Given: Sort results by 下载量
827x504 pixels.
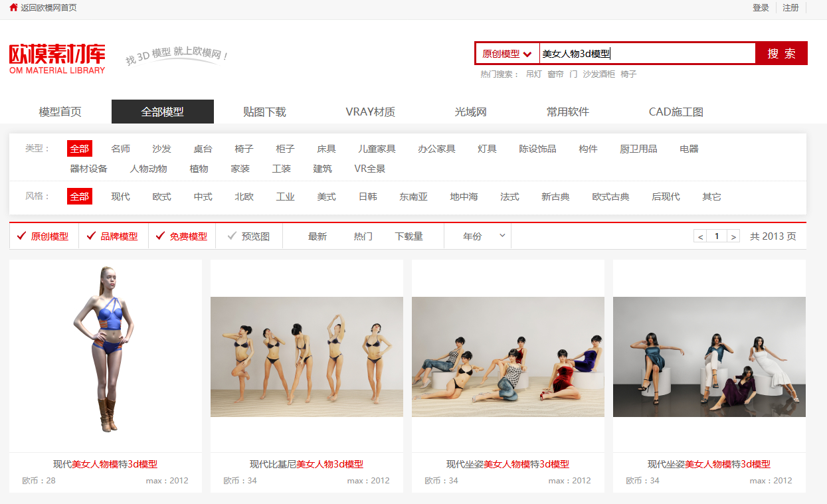Looking at the screenshot, I should click(409, 236).
